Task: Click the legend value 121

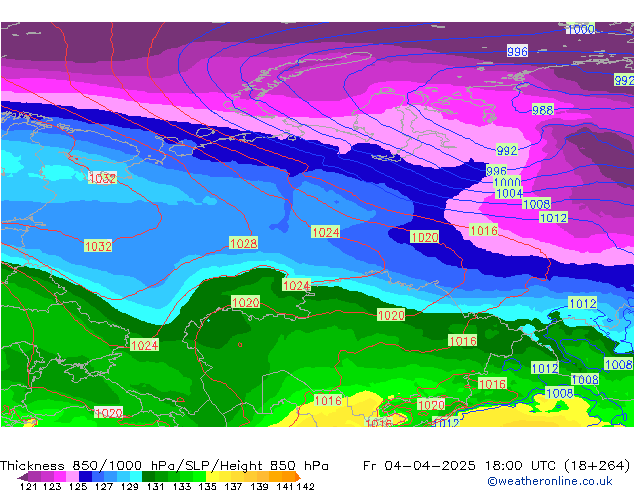Action: point(29,486)
